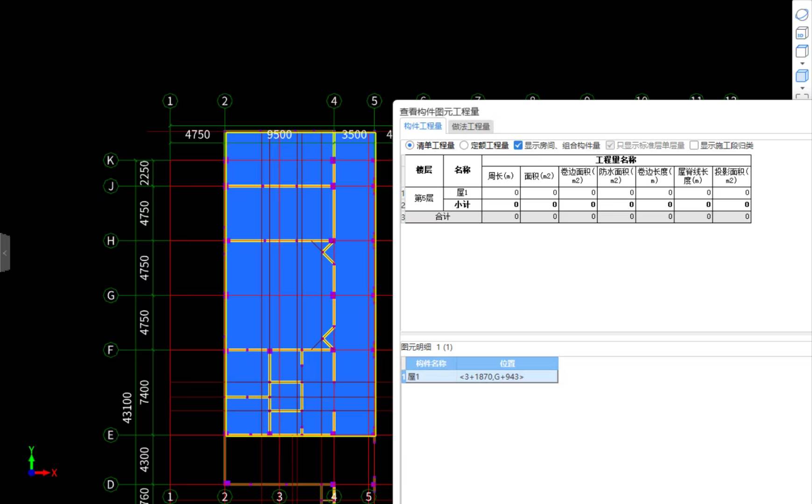
Task: Select 清单工程量 radio button
Action: [x=410, y=146]
